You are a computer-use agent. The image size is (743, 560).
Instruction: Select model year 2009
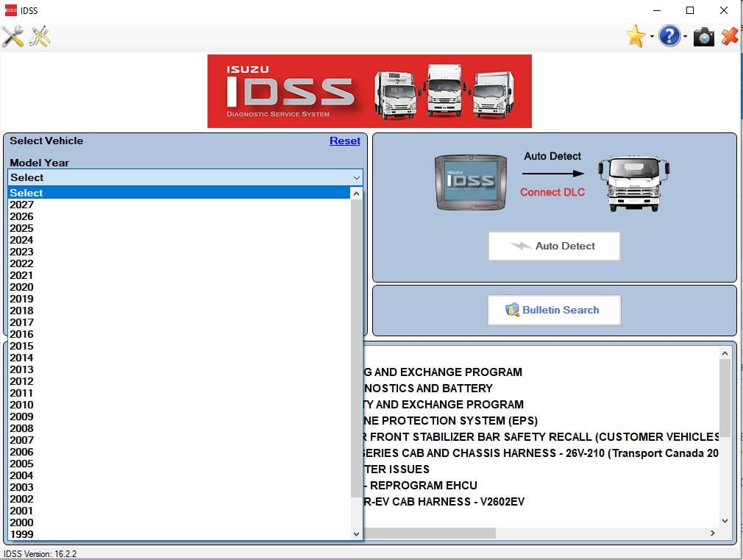click(179, 417)
